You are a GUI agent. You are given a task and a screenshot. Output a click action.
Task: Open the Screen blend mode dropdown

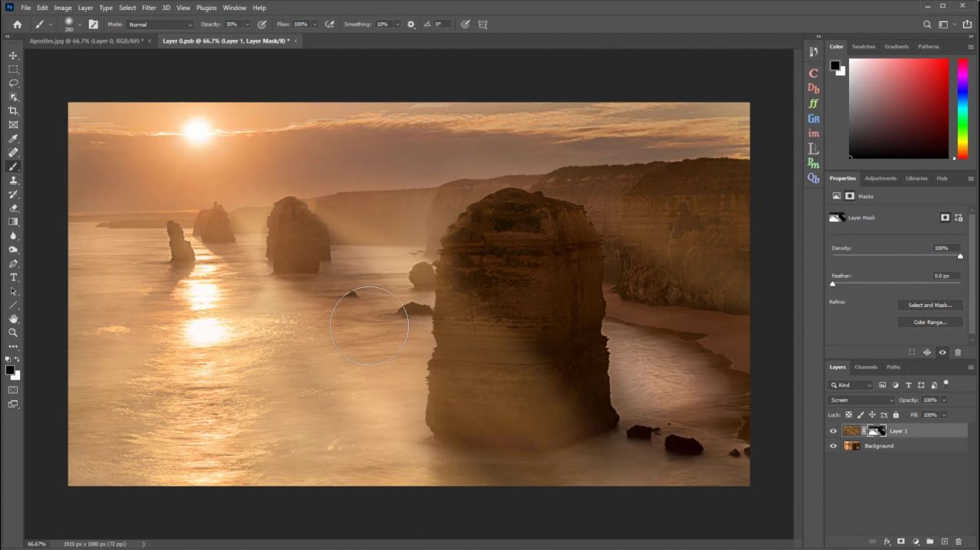(861, 400)
